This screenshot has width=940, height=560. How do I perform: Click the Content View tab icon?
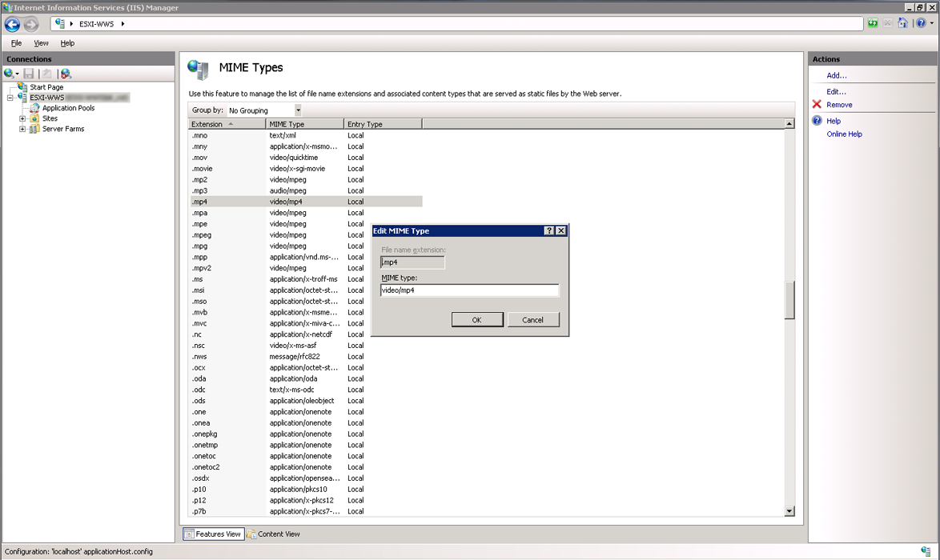click(251, 534)
